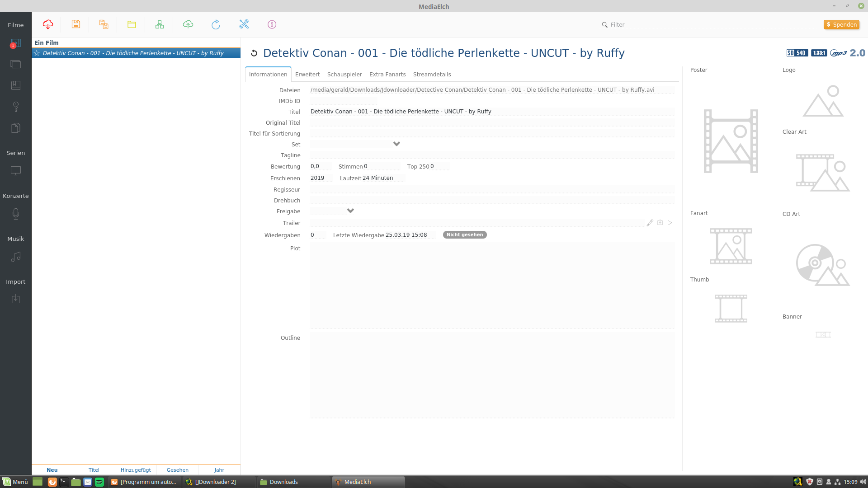This screenshot has width=868, height=488.
Task: Open the folder icon in toolbar
Action: point(132,24)
